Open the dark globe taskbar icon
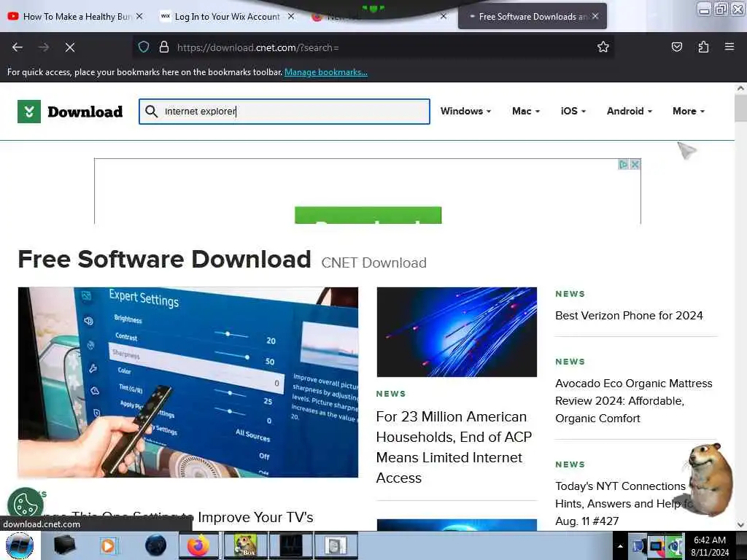The image size is (747, 560). point(156,545)
